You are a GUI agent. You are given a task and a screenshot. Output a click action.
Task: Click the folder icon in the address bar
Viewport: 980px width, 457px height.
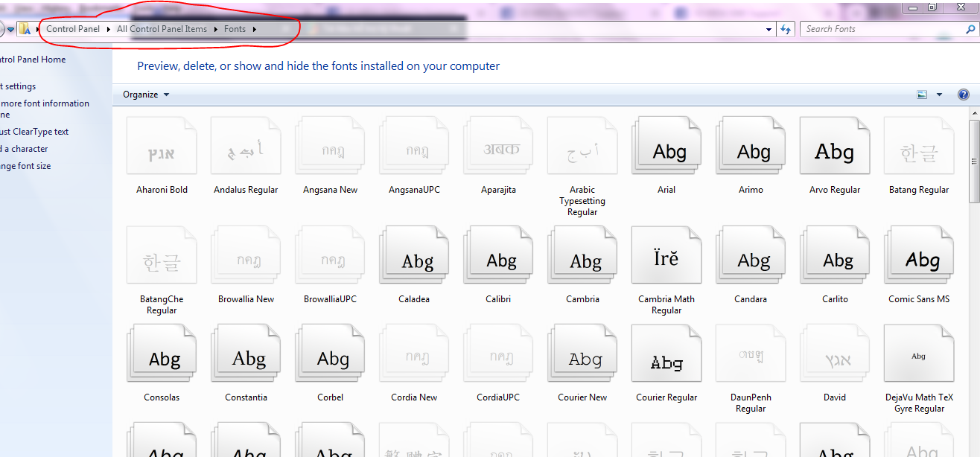[x=25, y=29]
